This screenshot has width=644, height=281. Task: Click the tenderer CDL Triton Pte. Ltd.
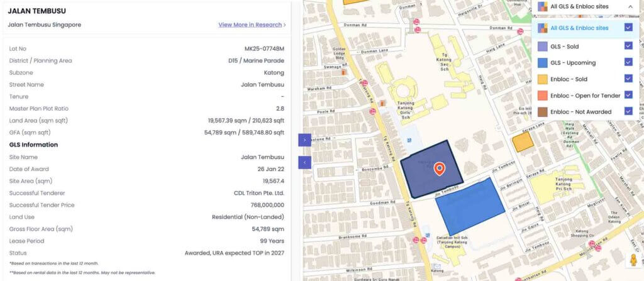259,193
